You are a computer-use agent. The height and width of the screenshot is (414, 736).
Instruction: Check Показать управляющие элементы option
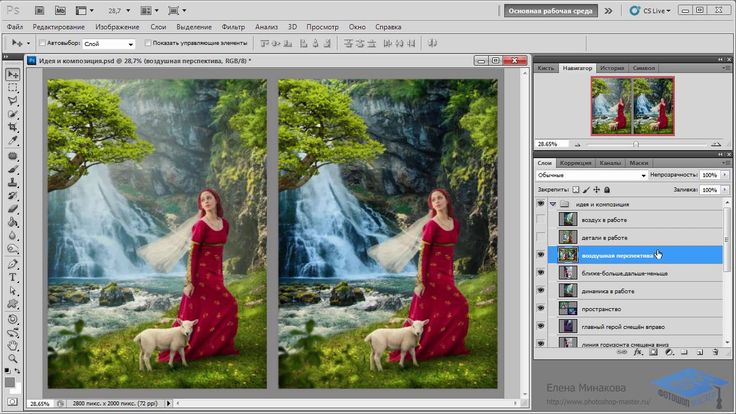(x=148, y=44)
